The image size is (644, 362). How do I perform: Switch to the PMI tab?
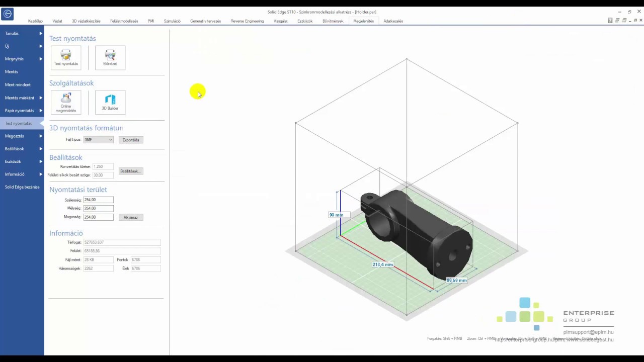tap(151, 21)
